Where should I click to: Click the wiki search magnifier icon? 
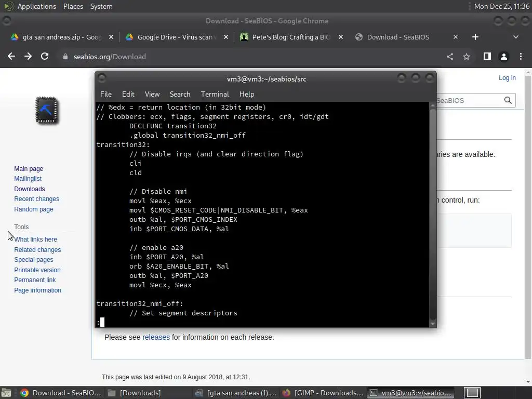(x=508, y=100)
